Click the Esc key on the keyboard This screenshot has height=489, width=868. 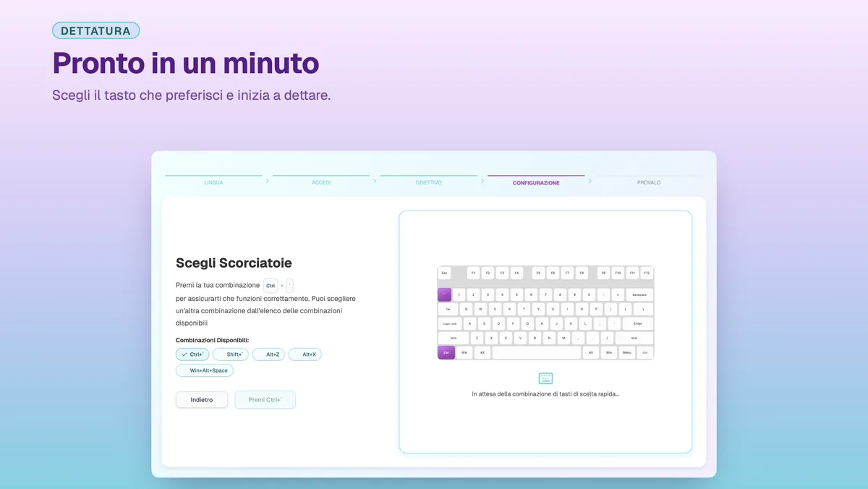click(444, 273)
